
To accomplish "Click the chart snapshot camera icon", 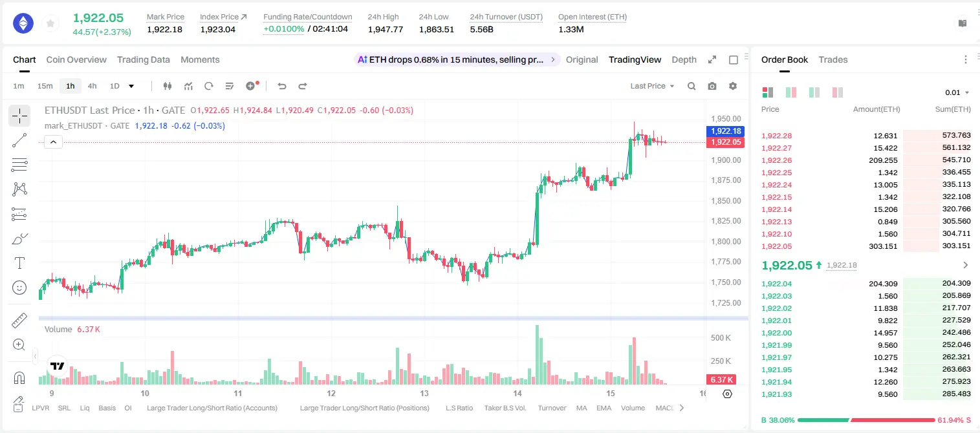I will click(x=712, y=86).
